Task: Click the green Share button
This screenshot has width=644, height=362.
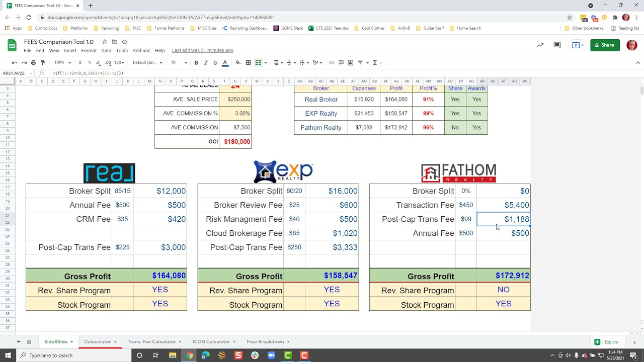Action: [x=605, y=45]
